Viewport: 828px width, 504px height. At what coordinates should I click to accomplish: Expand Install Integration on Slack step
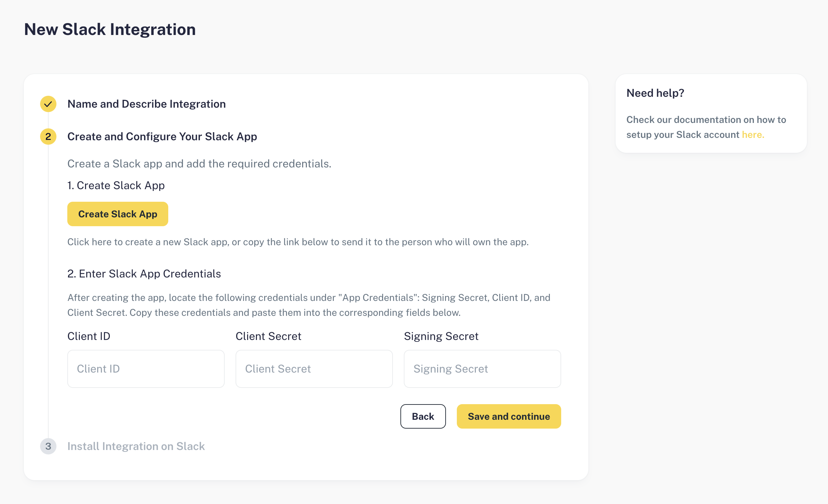136,446
